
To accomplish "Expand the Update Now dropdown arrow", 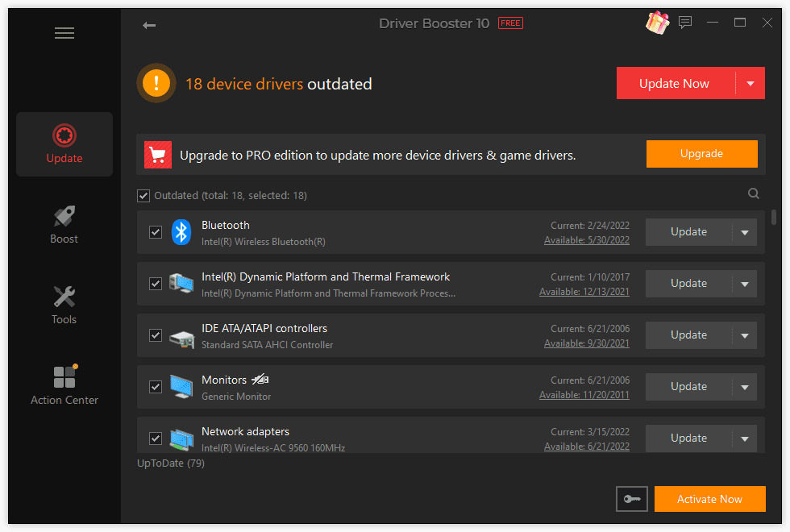I will point(750,83).
